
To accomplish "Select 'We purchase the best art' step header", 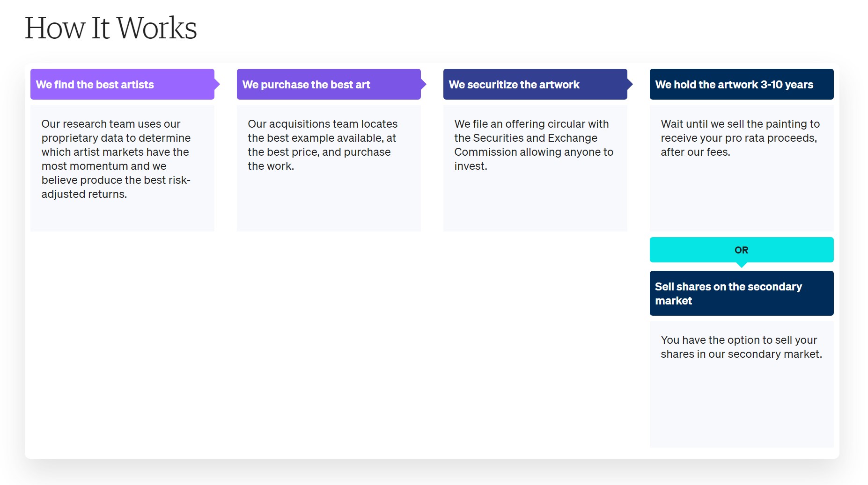I will (x=329, y=84).
